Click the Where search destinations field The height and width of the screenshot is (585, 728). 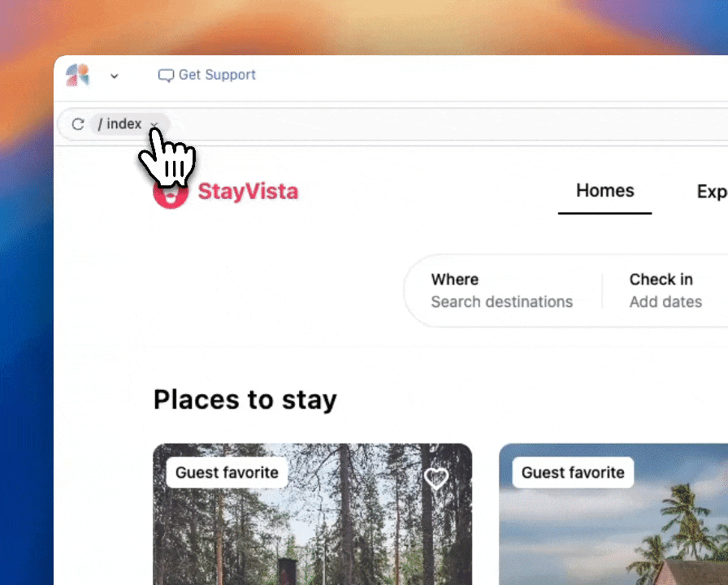504,291
